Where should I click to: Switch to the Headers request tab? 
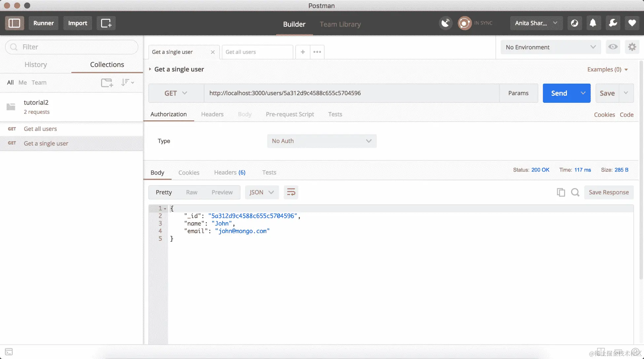[x=212, y=114]
